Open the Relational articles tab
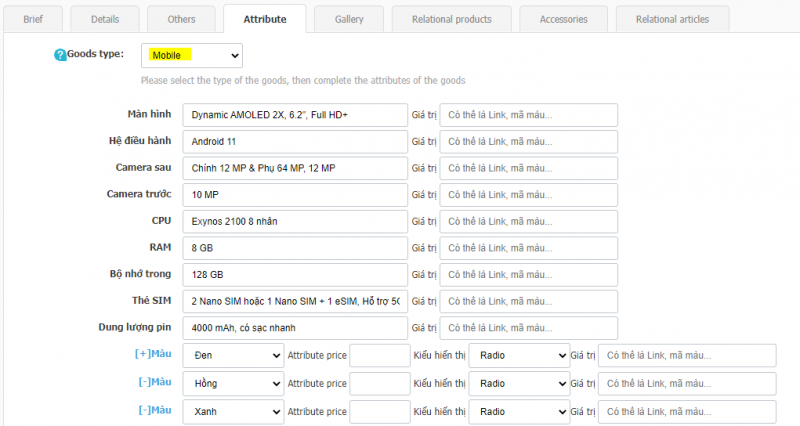 pos(672,19)
